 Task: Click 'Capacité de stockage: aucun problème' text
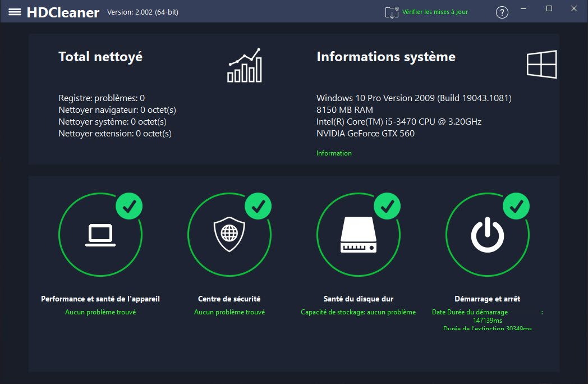tap(359, 312)
